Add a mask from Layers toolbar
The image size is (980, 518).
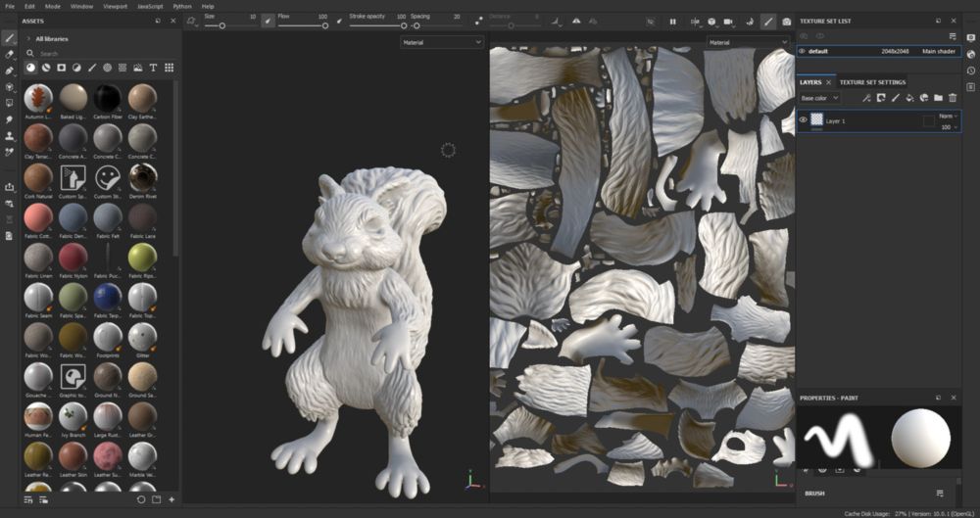[881, 98]
